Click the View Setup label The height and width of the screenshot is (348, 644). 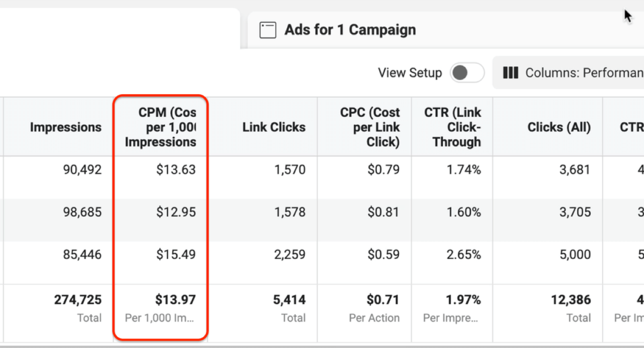pyautogui.click(x=410, y=73)
